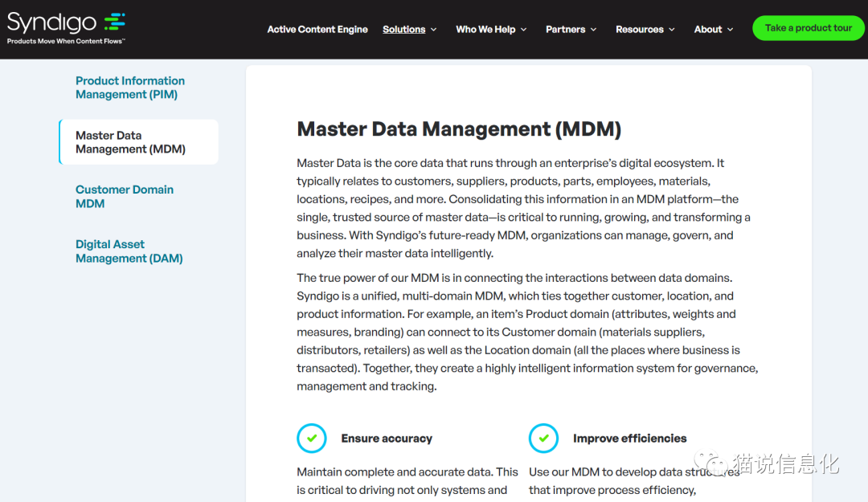Click the Master Data Management (MDM) heading
The height and width of the screenshot is (502, 868).
pyautogui.click(x=459, y=129)
